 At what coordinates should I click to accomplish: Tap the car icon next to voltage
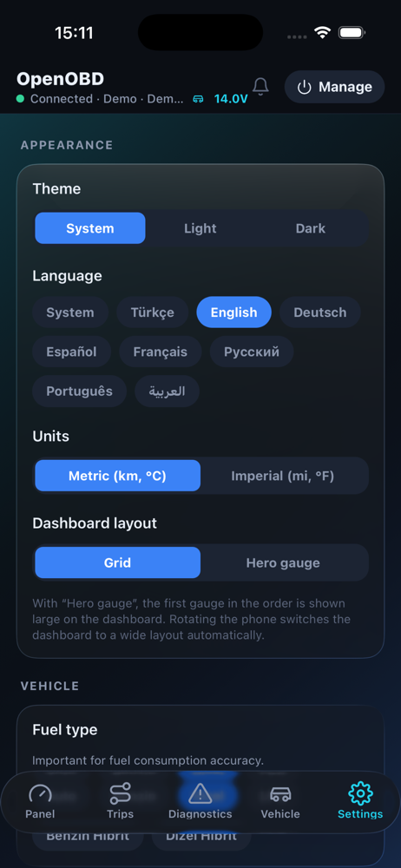[x=198, y=99]
